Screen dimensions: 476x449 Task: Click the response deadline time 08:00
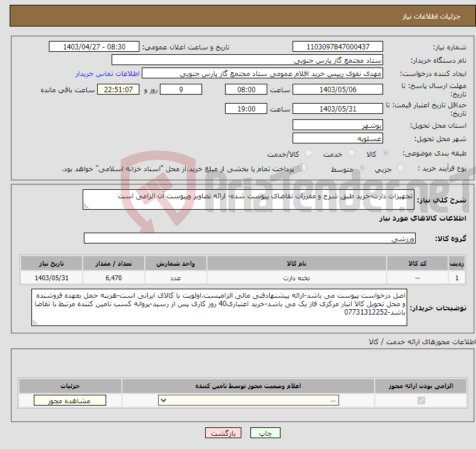(x=246, y=89)
